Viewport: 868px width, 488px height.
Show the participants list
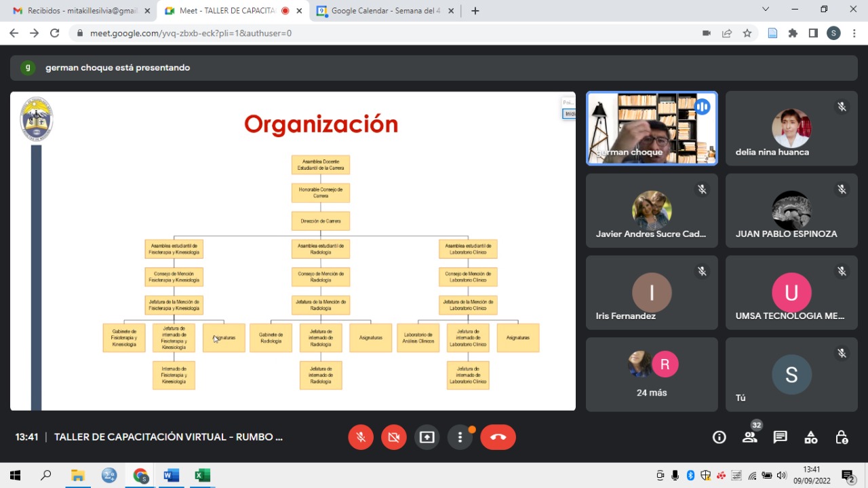point(749,437)
